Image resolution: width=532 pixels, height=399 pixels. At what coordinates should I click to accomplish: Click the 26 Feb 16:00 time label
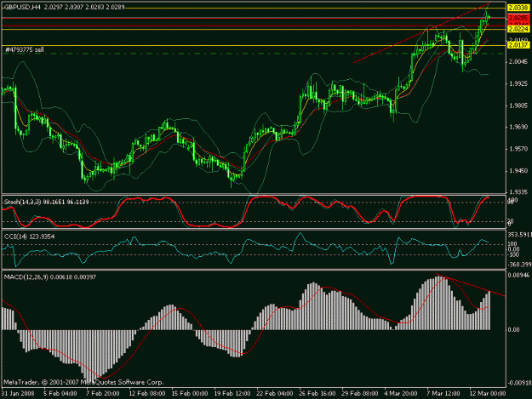(x=317, y=393)
